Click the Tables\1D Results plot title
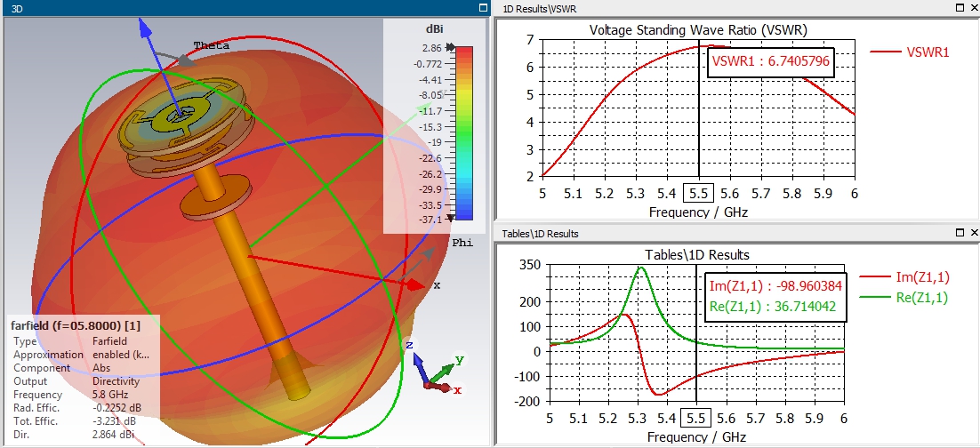The height and width of the screenshot is (448, 980). click(x=697, y=254)
